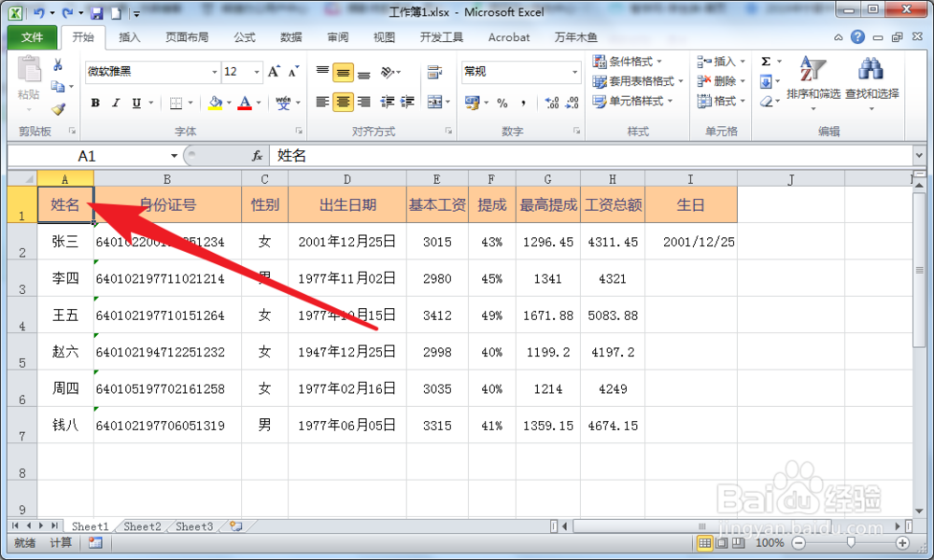934x560 pixels.
Task: Switch to the Page Layout (页面布局) tab
Action: click(187, 37)
